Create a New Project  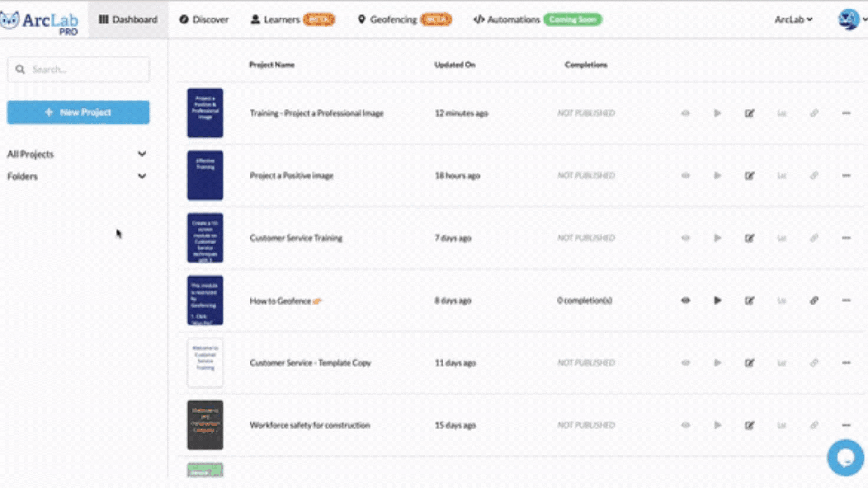[78, 112]
